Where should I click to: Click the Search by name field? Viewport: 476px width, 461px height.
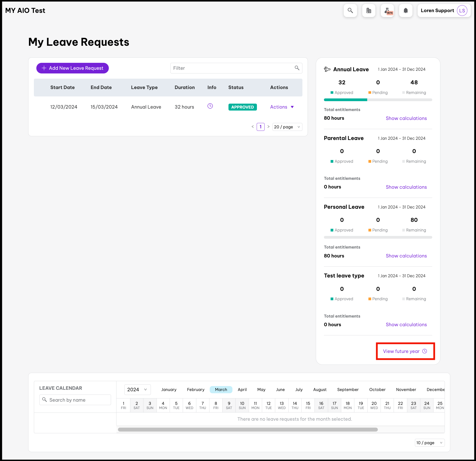tap(75, 400)
